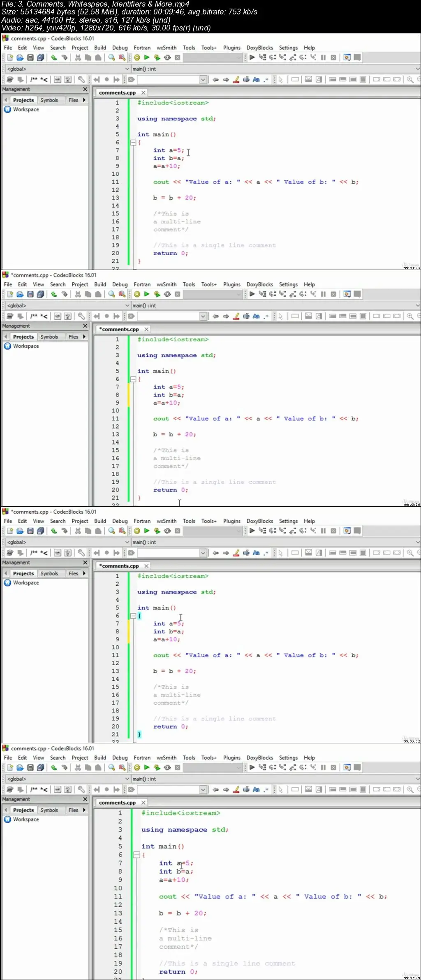Click right tab-scroll arrow in first frame Management

tap(84, 100)
